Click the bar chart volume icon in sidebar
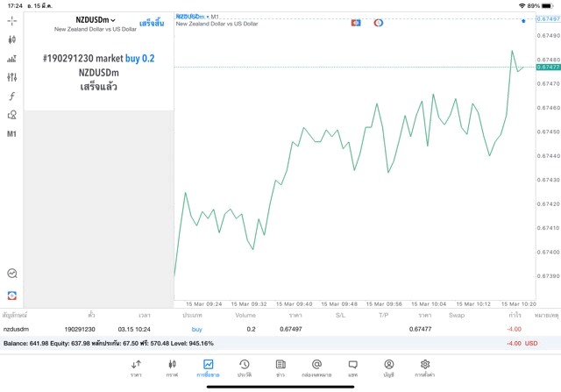 (12, 59)
